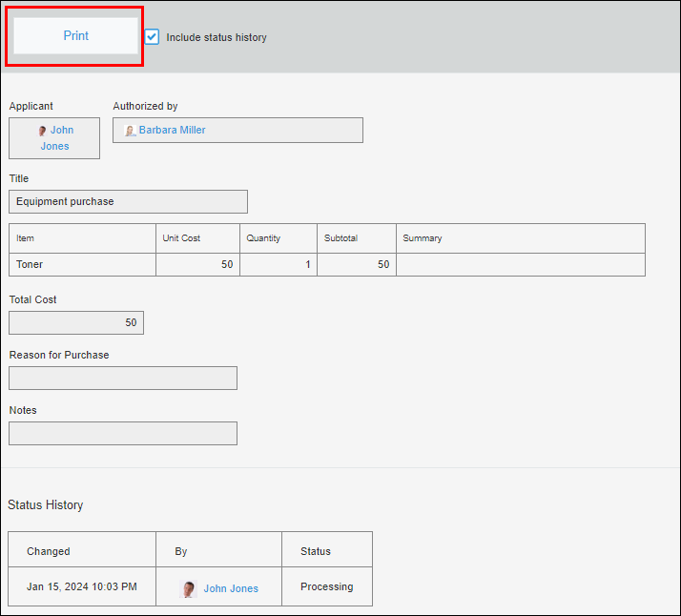
Task: Click the Unit Cost value in Toner row
Action: 197,264
